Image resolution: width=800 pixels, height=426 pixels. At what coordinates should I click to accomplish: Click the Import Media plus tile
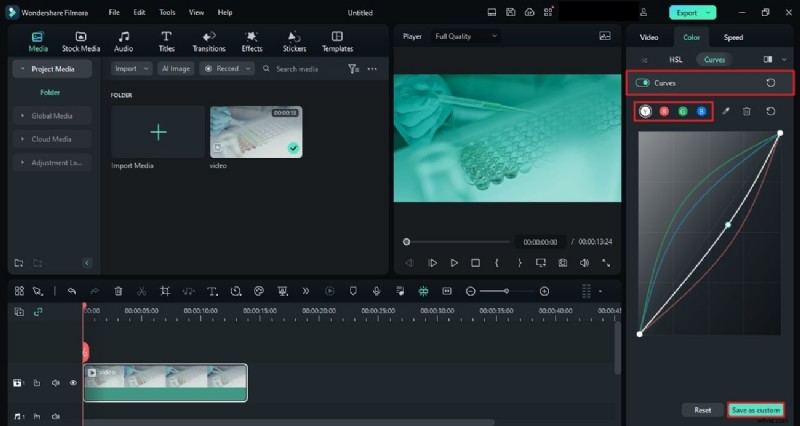pos(158,132)
